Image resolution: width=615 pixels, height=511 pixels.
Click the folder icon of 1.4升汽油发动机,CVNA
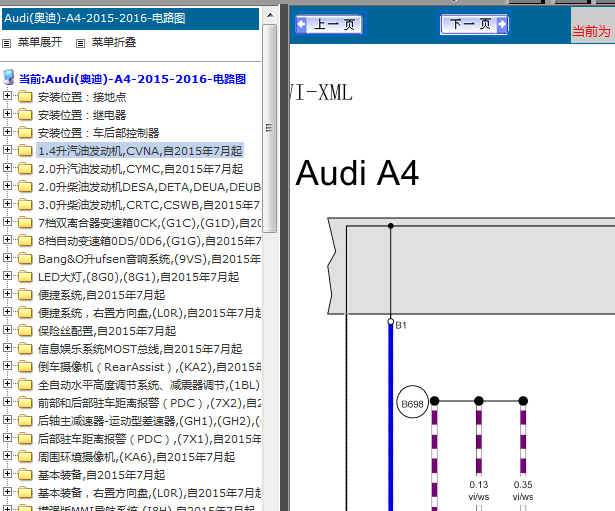25,151
